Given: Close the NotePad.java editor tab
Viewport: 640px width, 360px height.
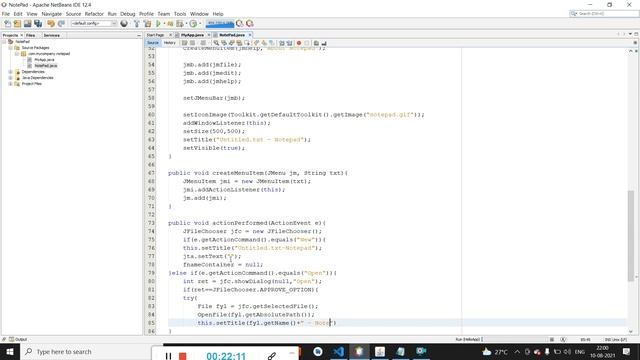Looking at the screenshot, I should point(250,35).
